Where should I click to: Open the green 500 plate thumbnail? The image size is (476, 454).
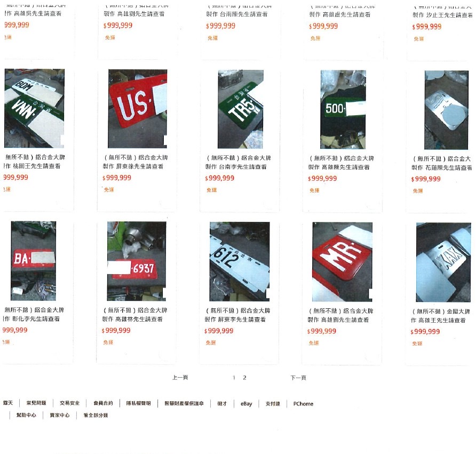(x=343, y=109)
